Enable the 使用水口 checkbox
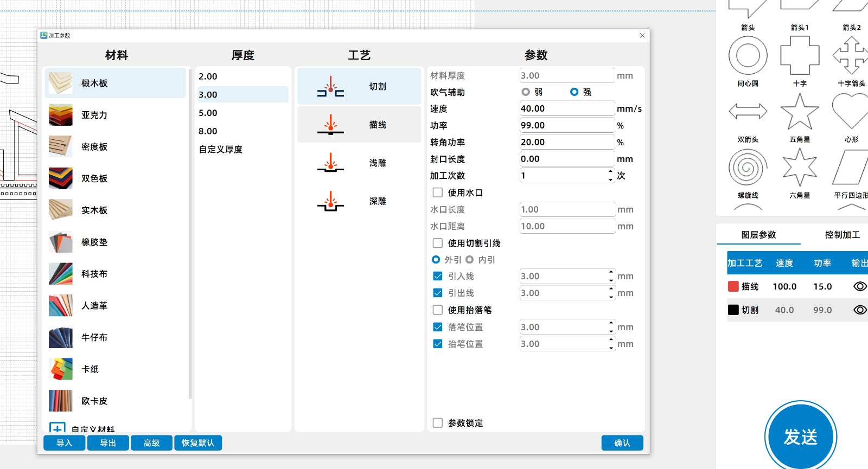Viewport: 868px width, 469px height. (x=438, y=192)
